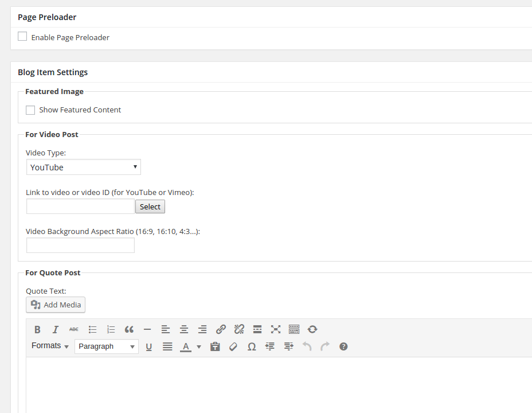This screenshot has width=532, height=413.
Task: Open the editor keyboard shortcuts help icon
Action: pos(343,346)
